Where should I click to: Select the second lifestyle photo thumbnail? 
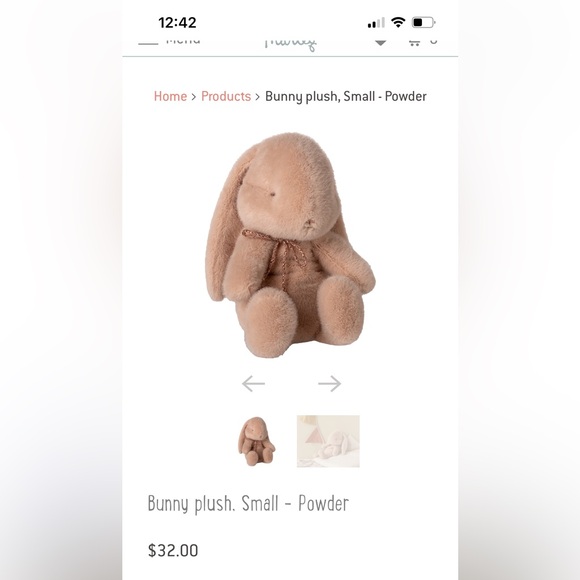328,441
